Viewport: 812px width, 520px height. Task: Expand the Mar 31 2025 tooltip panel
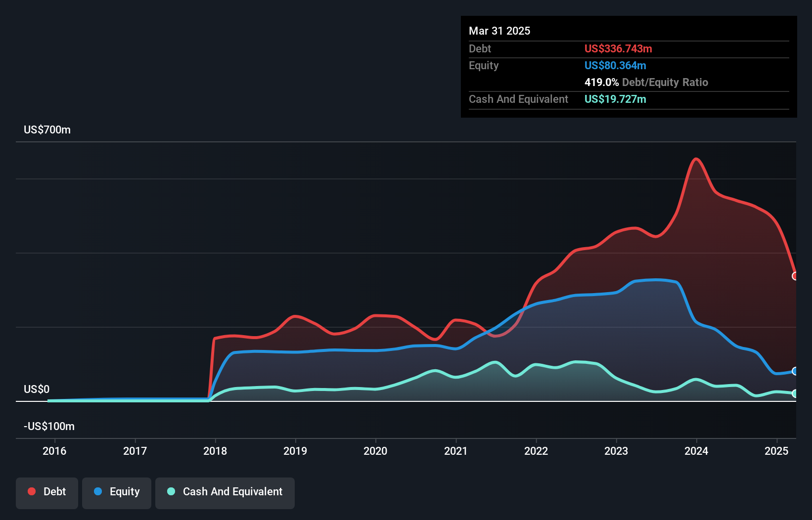click(499, 31)
